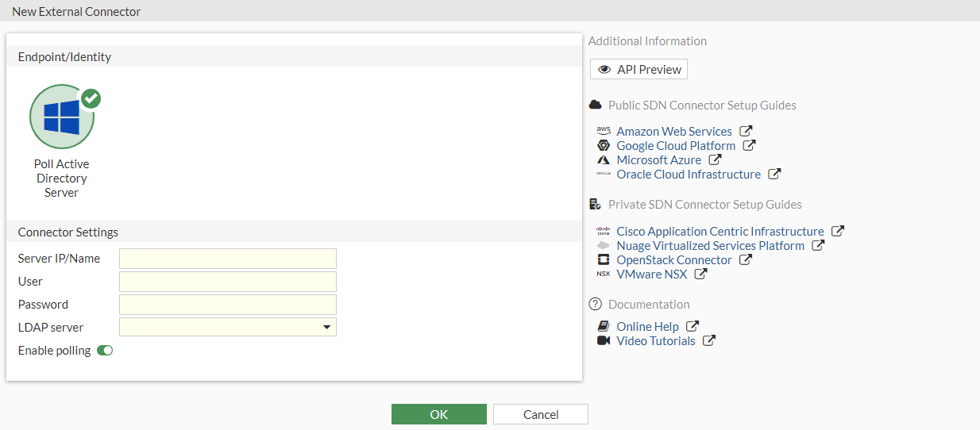Image resolution: width=980 pixels, height=430 pixels.
Task: Click the VMware NSX external link icon
Action: [700, 275]
